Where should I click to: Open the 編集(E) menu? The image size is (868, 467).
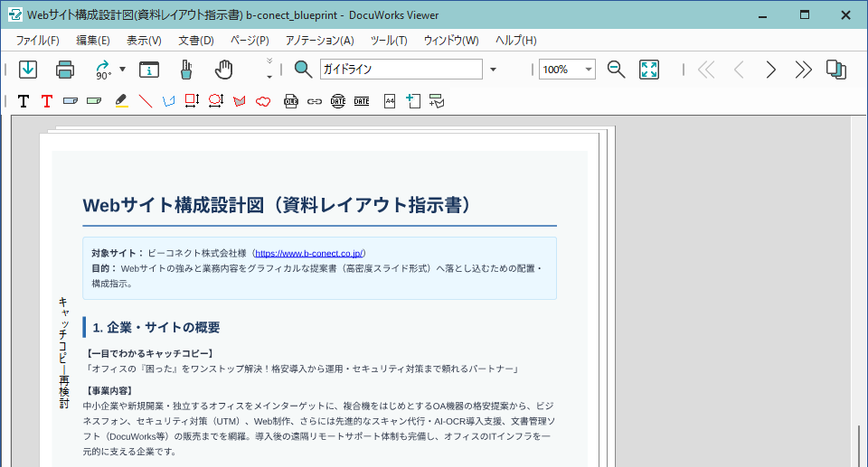point(93,41)
